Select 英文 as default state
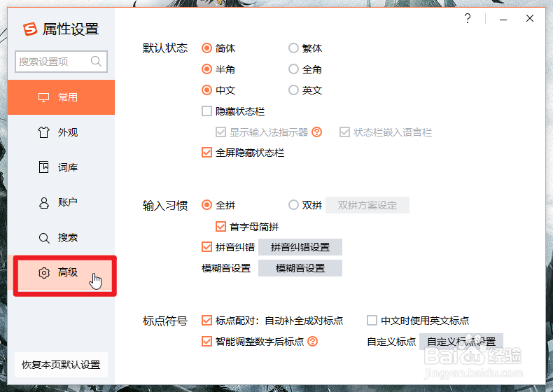Screen dimensions: 553x392 coord(293,90)
